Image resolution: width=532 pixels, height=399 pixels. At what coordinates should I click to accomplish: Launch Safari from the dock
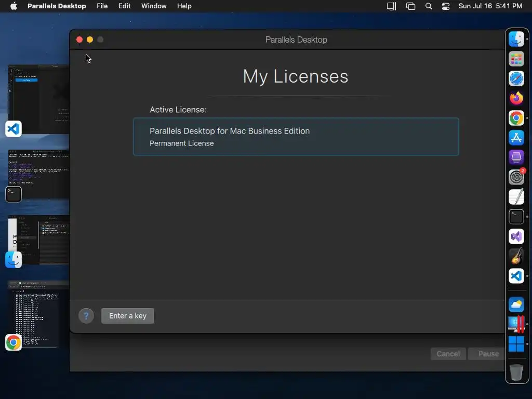click(516, 79)
